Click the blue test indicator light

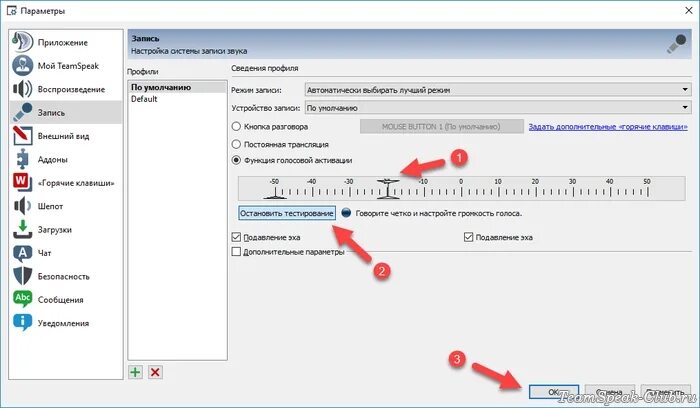point(346,212)
